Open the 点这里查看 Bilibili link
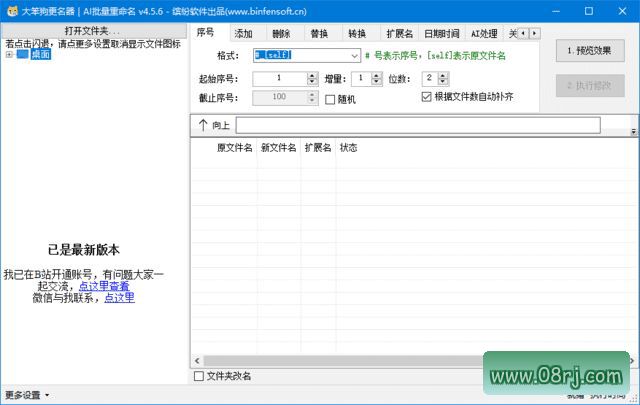The width and height of the screenshot is (640, 405). coord(104,286)
